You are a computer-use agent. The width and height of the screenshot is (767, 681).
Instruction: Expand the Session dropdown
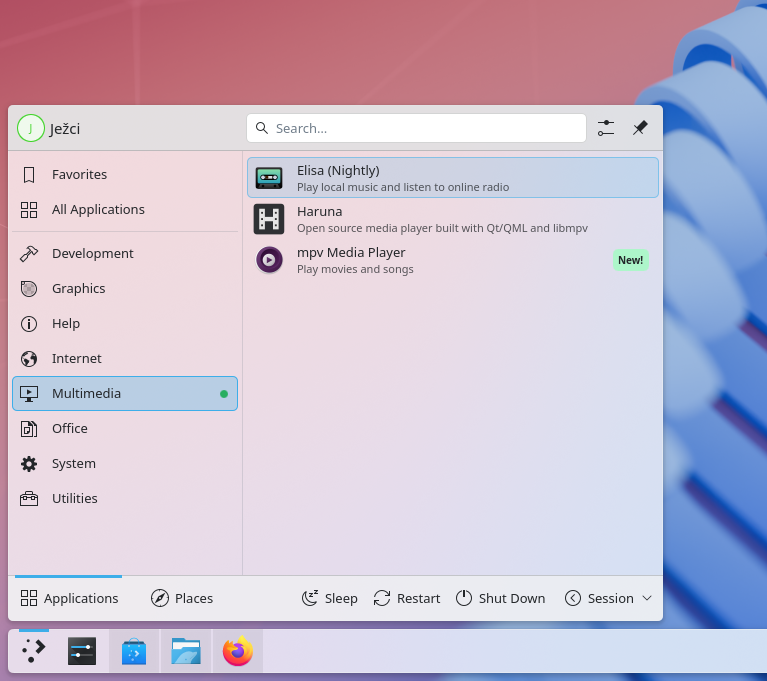click(608, 598)
